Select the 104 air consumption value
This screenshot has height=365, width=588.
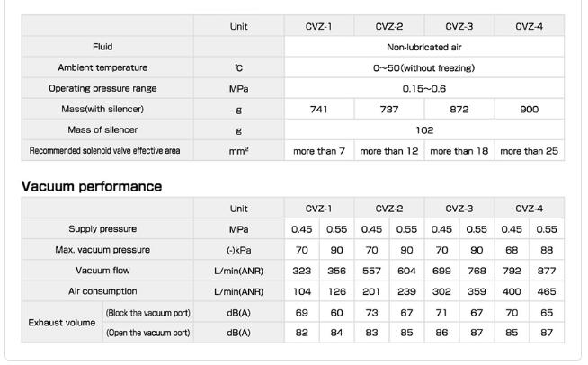pyautogui.click(x=302, y=291)
